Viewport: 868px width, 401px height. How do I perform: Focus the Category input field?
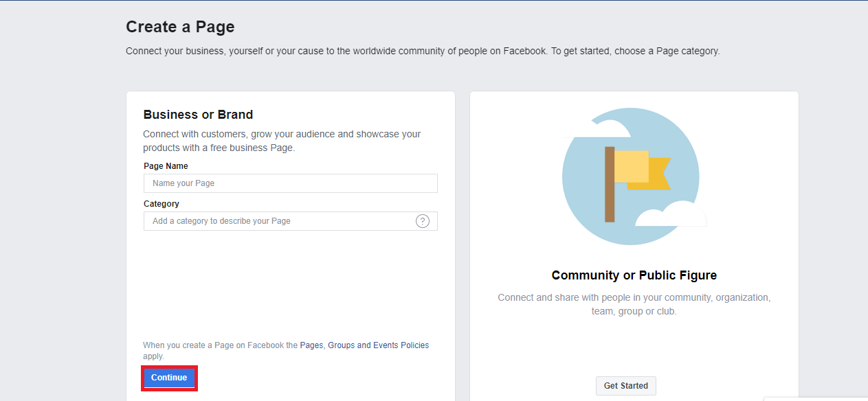(x=291, y=221)
